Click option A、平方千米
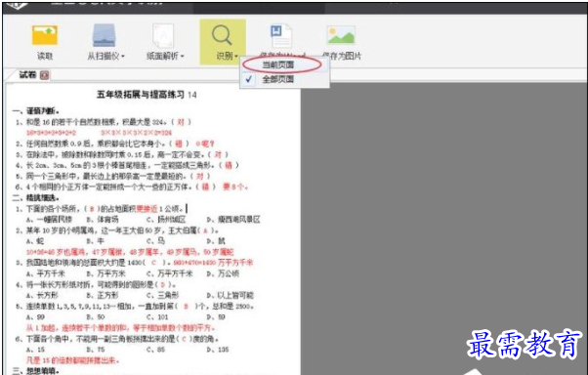Viewport: 588px width, 375px height. (46, 273)
